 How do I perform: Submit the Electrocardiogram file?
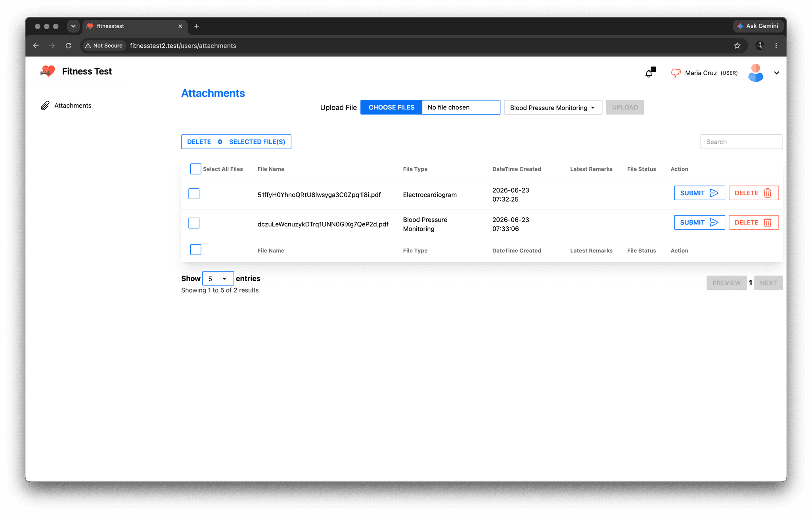pyautogui.click(x=699, y=193)
